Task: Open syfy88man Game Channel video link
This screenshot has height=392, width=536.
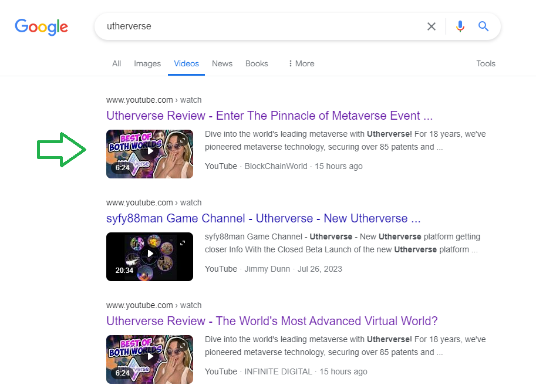Action: pos(263,218)
